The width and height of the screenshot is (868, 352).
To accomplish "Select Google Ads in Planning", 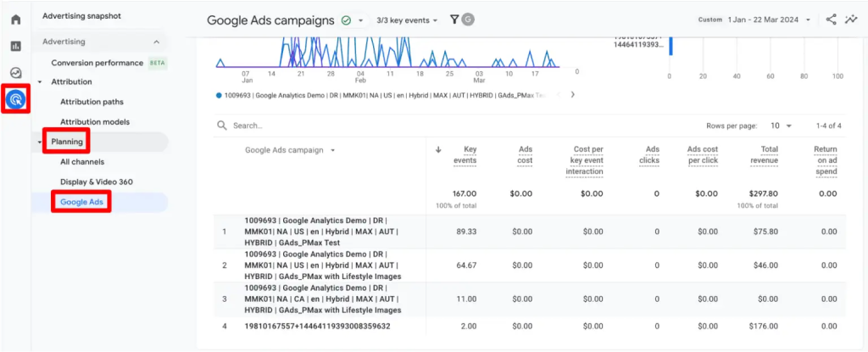I will click(81, 202).
